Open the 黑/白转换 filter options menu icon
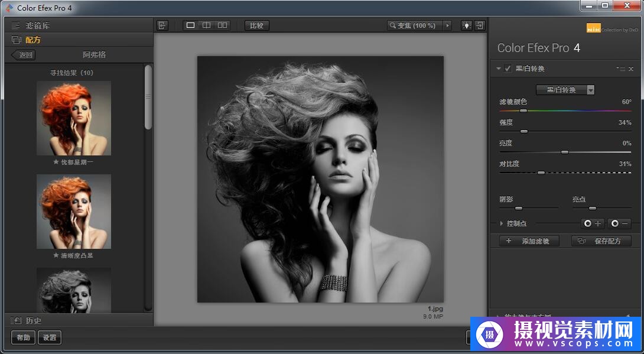Image resolution: width=644 pixels, height=354 pixels. pos(620,69)
